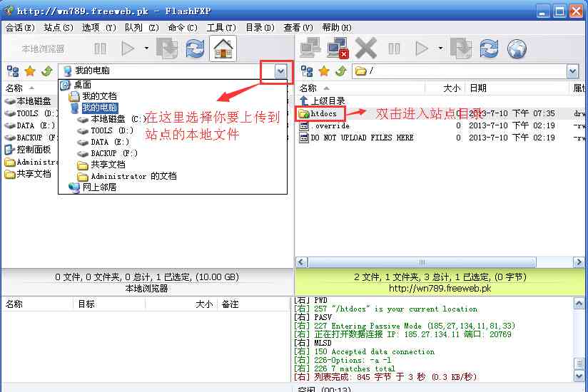Select 网上邻居 in the dropdown tree
Viewport: 588px width, 392px height.
(x=98, y=187)
